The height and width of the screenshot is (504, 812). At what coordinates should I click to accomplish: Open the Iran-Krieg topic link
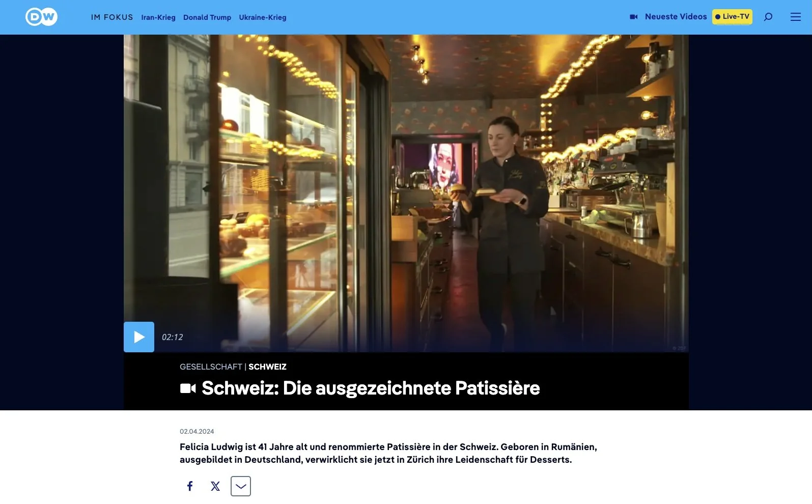[158, 17]
